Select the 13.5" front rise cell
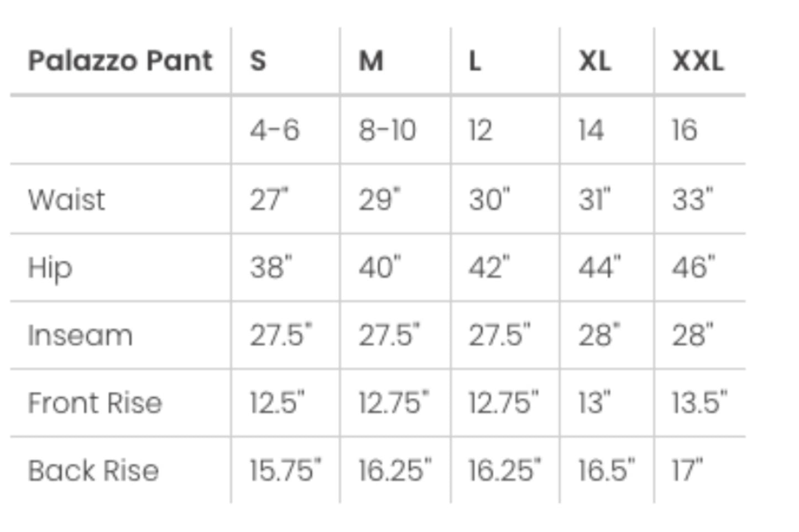The width and height of the screenshot is (799, 532). click(699, 403)
